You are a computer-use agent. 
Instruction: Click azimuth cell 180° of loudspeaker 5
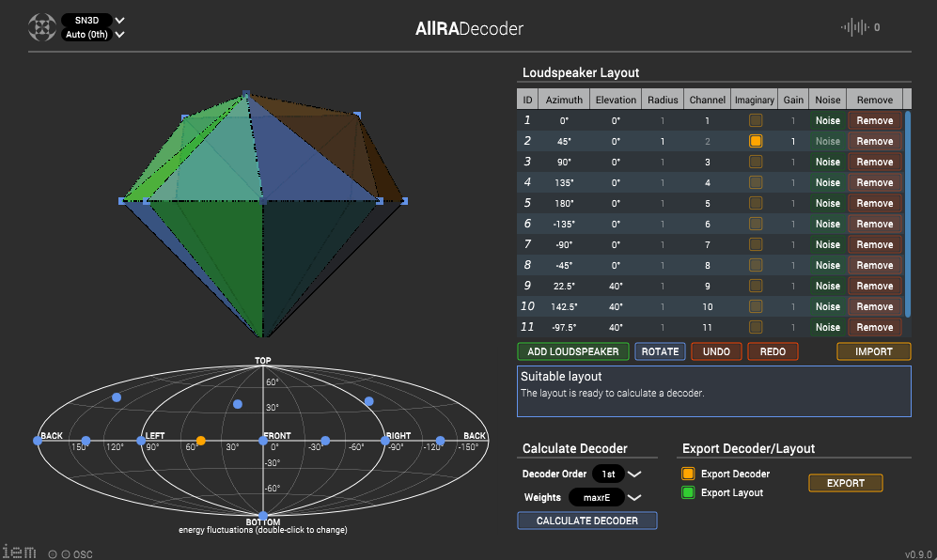(564, 203)
